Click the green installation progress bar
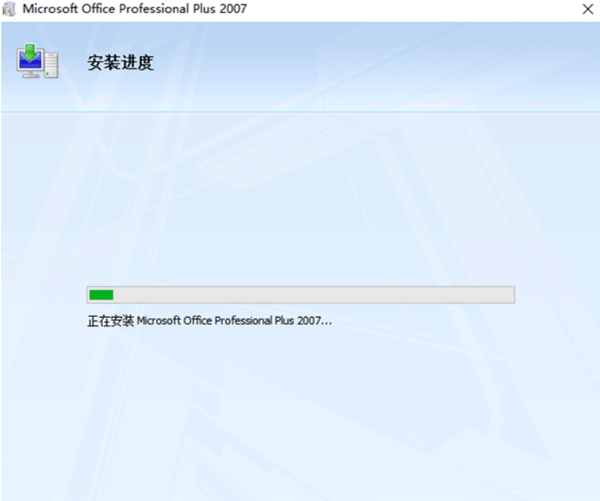Image resolution: width=600 pixels, height=501 pixels. point(301,295)
